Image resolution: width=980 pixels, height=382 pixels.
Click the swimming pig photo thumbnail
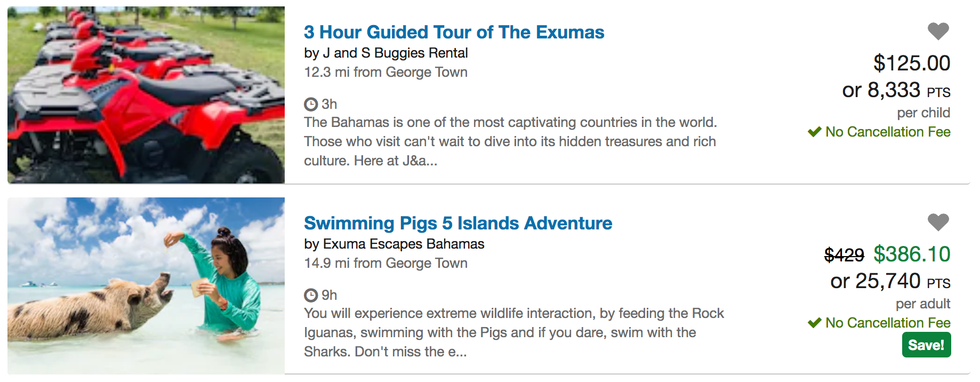click(x=146, y=286)
